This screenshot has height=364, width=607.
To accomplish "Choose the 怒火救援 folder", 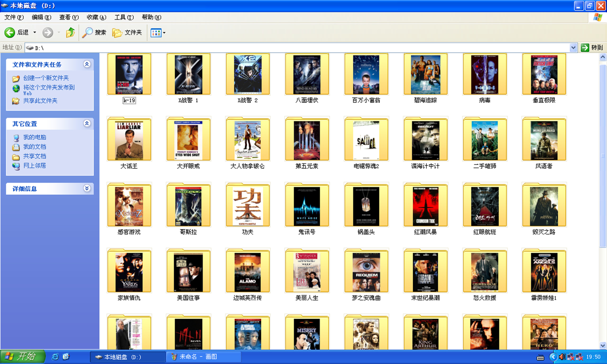I will pos(485,272).
